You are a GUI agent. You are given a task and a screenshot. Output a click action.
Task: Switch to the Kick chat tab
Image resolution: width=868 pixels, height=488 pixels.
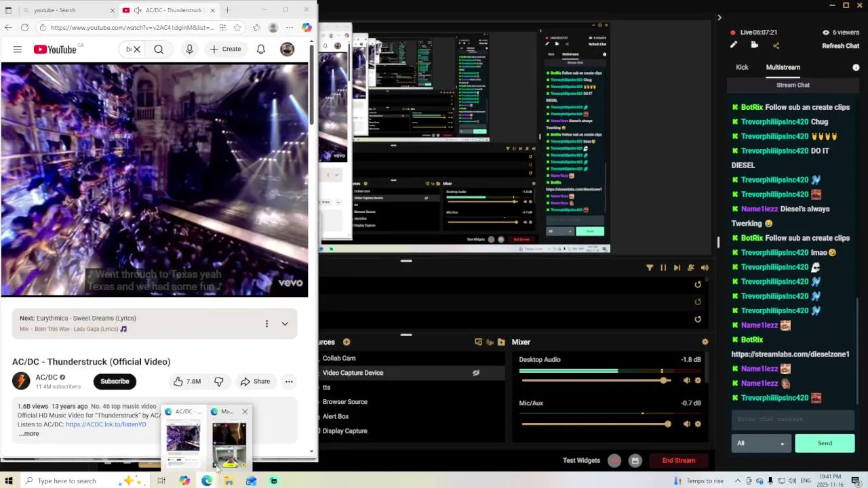742,67
